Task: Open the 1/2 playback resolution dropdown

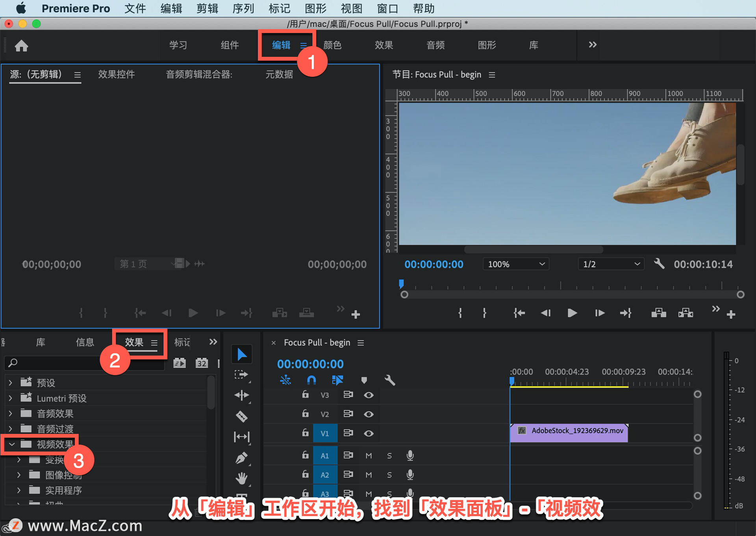Action: point(611,264)
